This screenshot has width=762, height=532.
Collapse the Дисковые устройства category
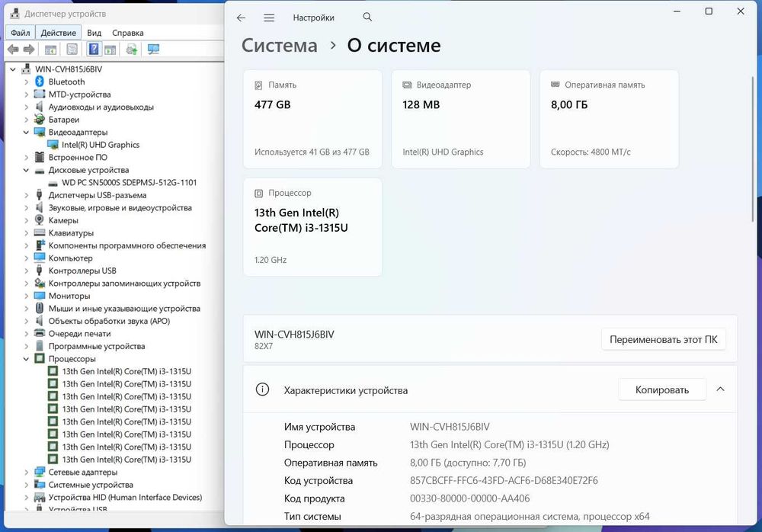[26, 170]
